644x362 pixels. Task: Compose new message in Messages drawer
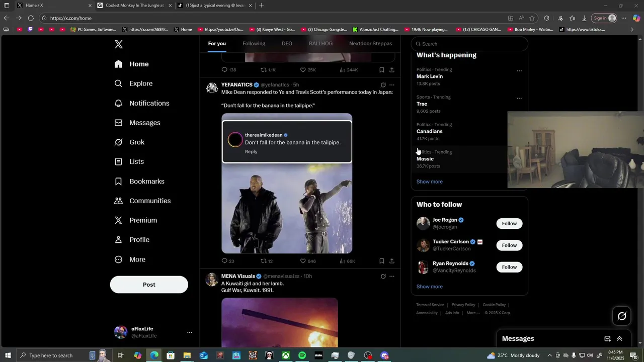click(x=607, y=339)
